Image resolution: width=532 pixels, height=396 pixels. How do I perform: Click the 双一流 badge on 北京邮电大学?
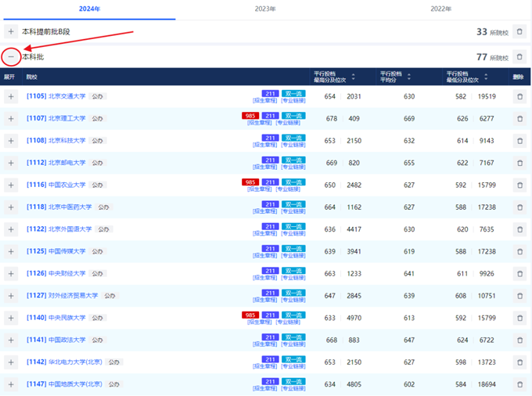pyautogui.click(x=294, y=160)
